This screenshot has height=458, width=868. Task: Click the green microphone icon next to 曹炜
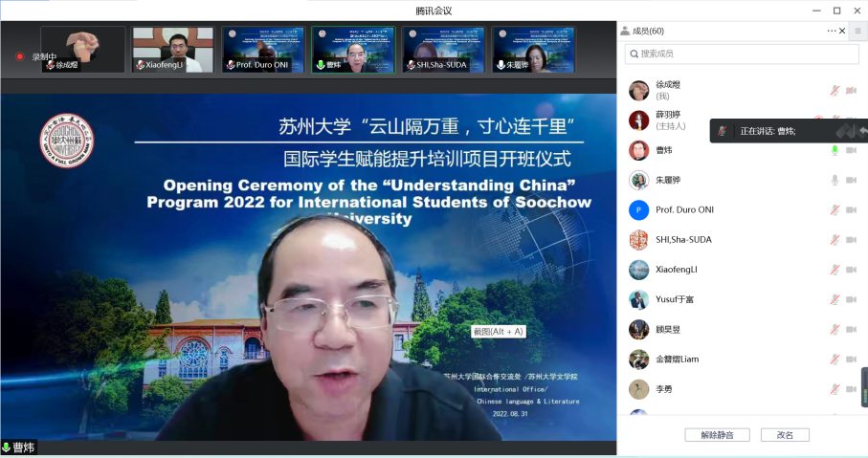coord(835,150)
